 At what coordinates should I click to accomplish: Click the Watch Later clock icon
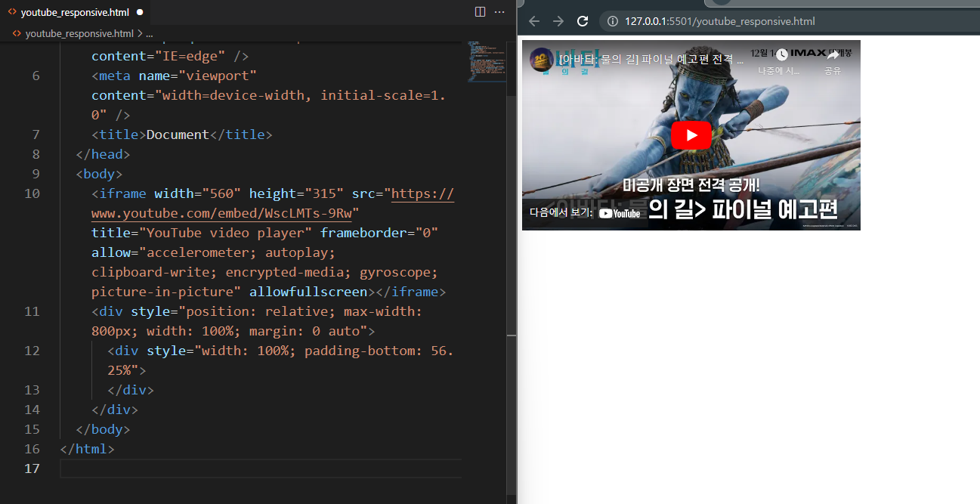pyautogui.click(x=782, y=54)
